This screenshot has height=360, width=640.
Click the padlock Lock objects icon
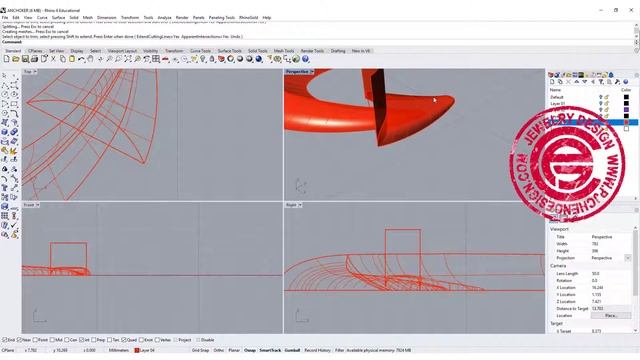212,59
